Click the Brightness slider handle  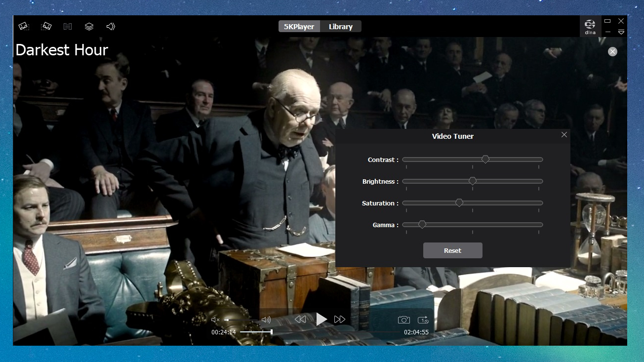point(473,181)
